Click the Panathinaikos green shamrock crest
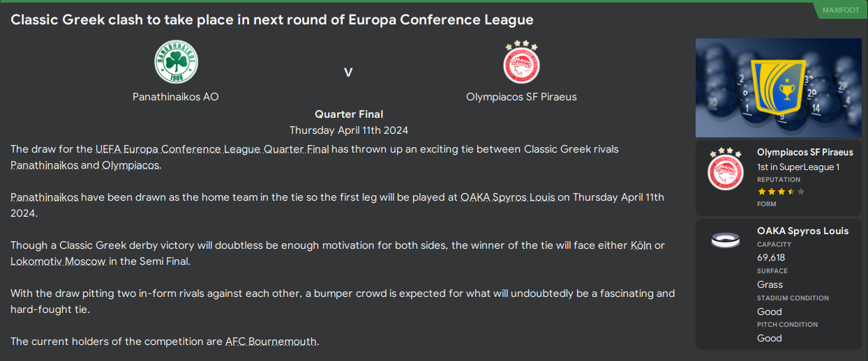 (x=176, y=63)
